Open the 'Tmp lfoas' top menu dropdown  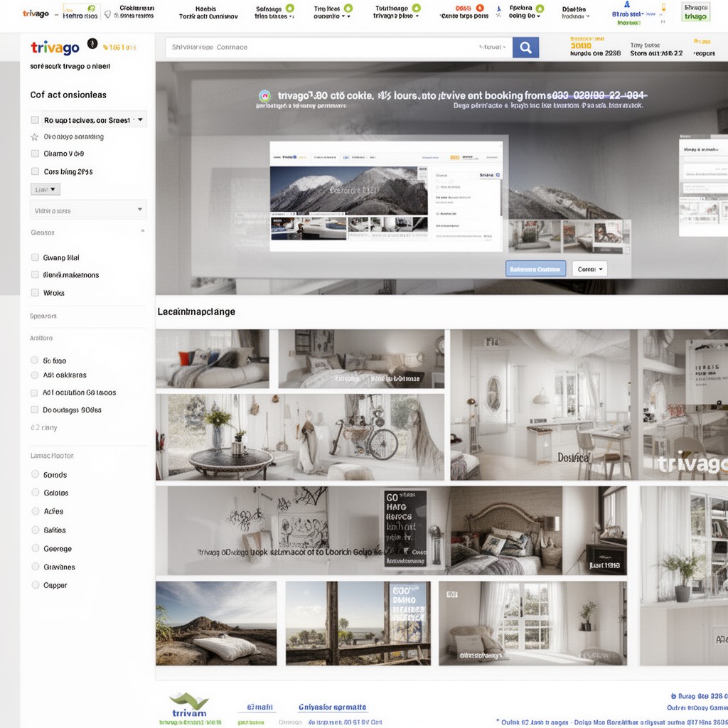coord(332,12)
